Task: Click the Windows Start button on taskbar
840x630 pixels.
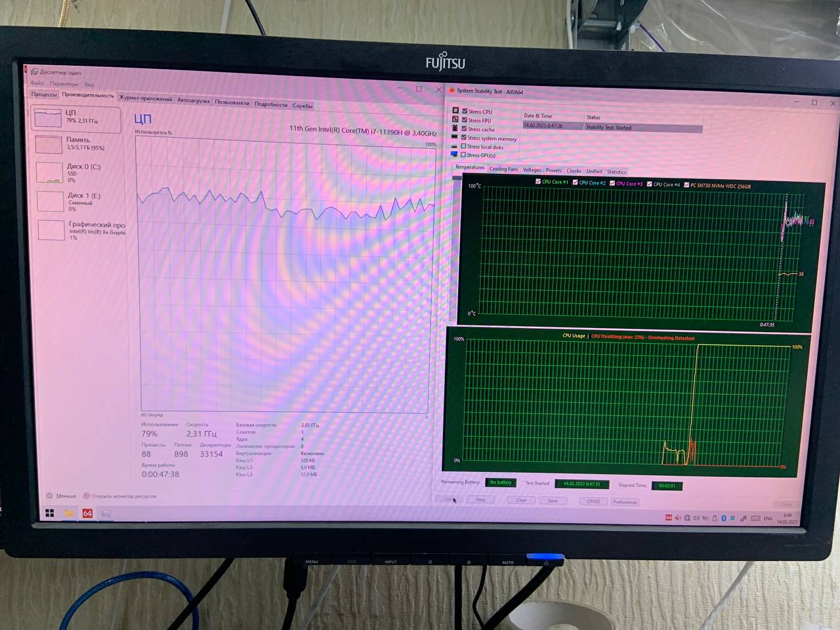Action: pyautogui.click(x=49, y=513)
